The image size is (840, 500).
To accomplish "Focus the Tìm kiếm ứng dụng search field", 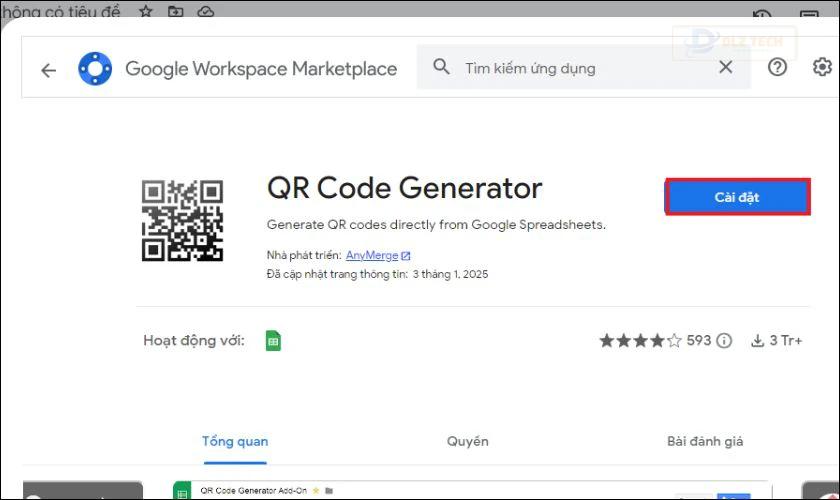I will (x=584, y=68).
